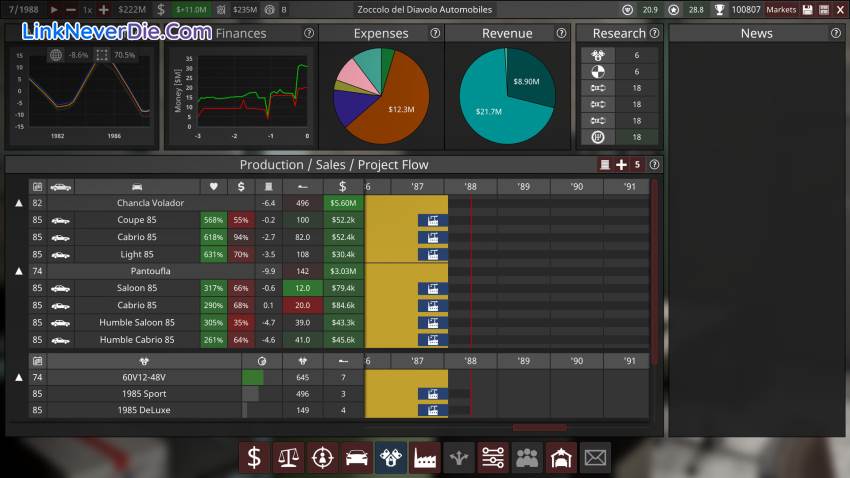
Task: Select the factory icon in bottom toolbar
Action: pyautogui.click(x=424, y=458)
